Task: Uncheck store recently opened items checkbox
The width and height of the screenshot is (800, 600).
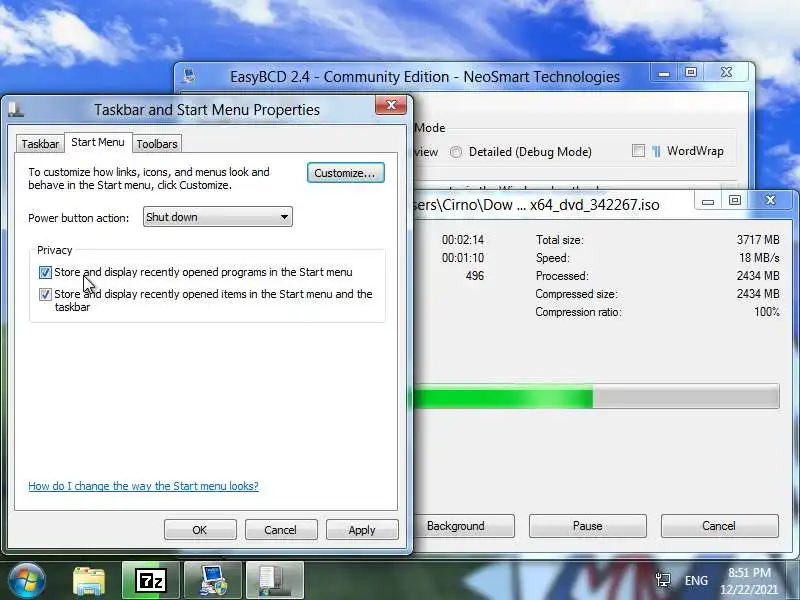Action: click(45, 294)
